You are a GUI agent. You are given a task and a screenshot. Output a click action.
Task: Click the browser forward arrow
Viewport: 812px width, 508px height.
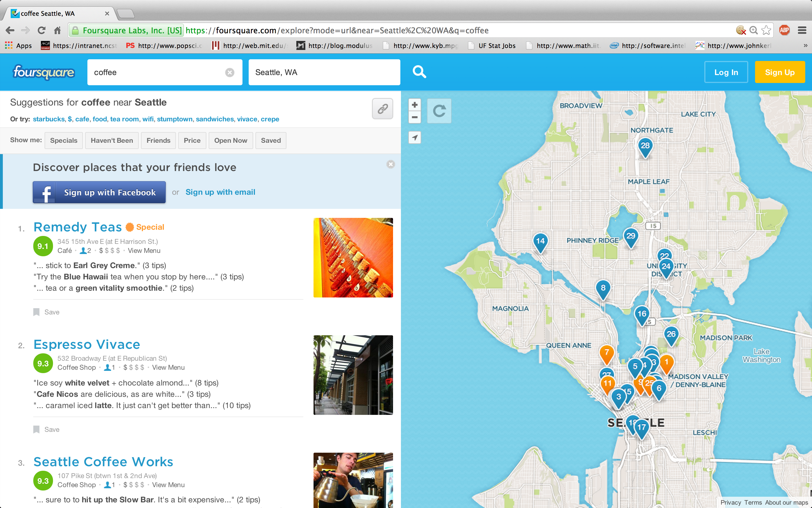[x=25, y=30]
